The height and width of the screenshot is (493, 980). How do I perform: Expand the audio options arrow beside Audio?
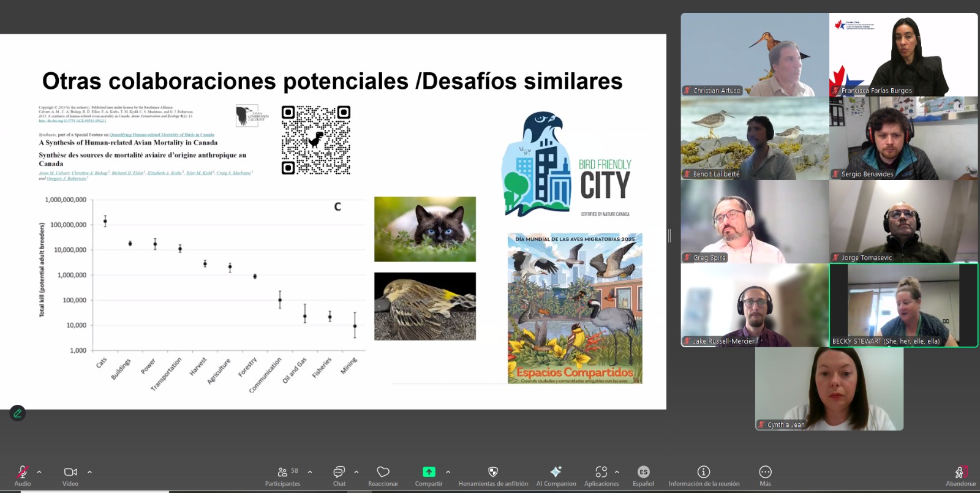39,472
